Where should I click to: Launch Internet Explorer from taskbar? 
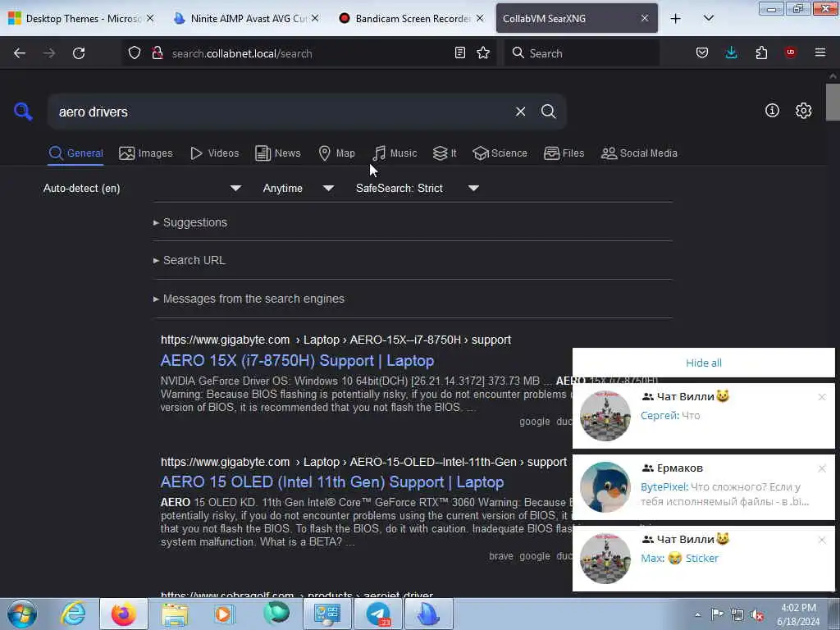73,614
